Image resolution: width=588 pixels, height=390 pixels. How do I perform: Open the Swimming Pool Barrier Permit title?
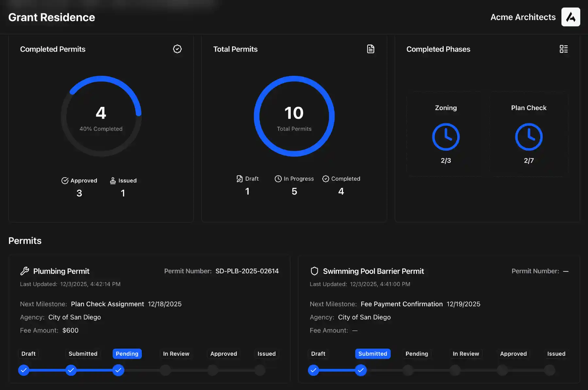click(x=373, y=271)
